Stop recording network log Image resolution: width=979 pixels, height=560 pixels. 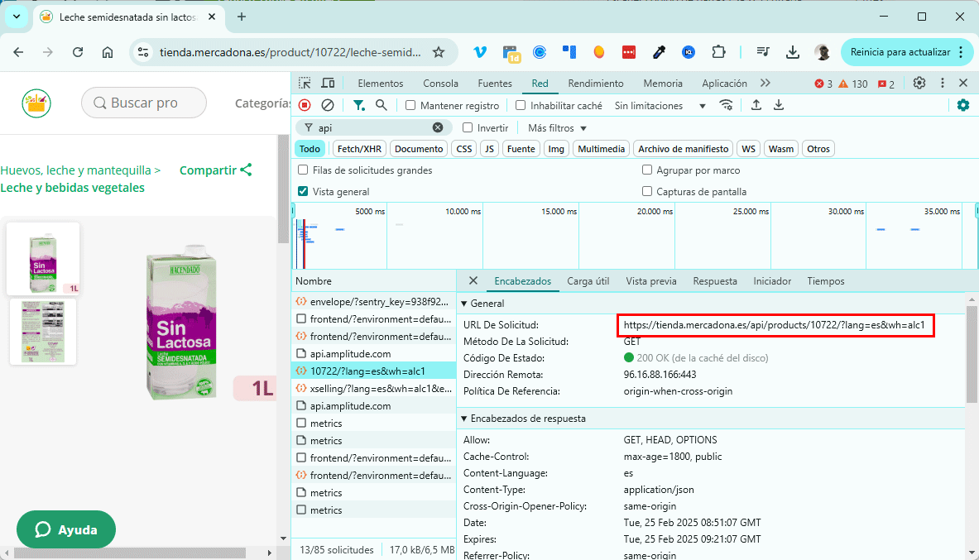click(x=305, y=105)
